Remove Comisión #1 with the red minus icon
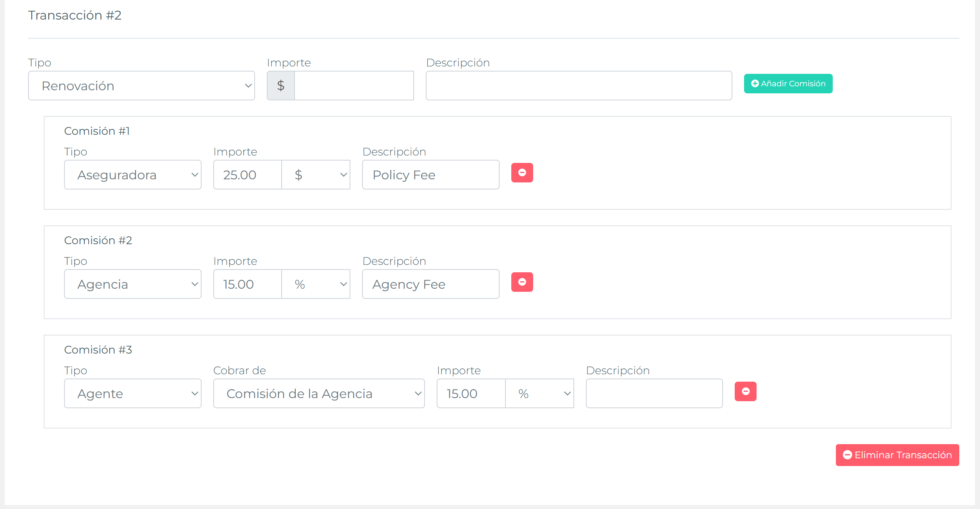 (522, 173)
